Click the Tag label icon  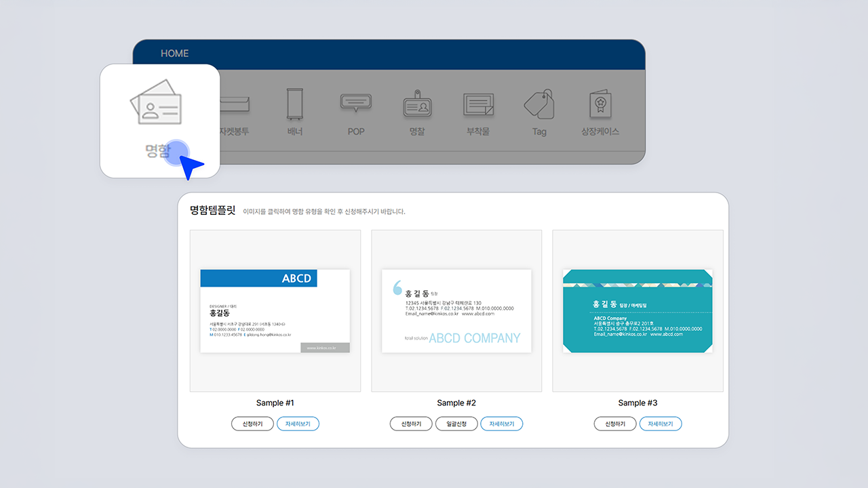tap(539, 104)
